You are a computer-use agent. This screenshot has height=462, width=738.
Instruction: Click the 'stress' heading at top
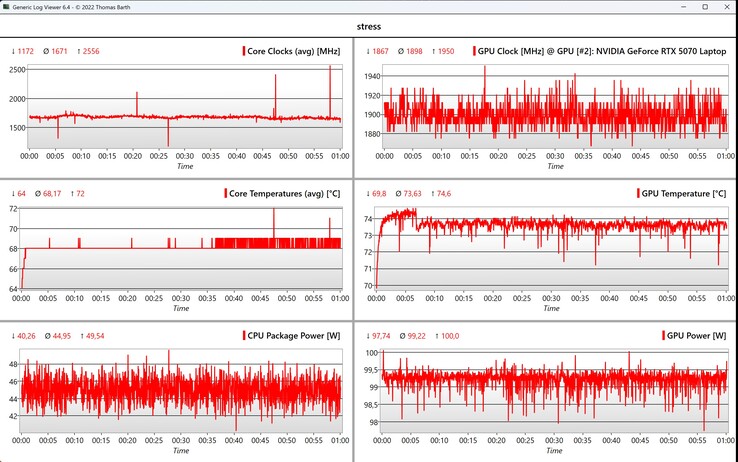(368, 26)
